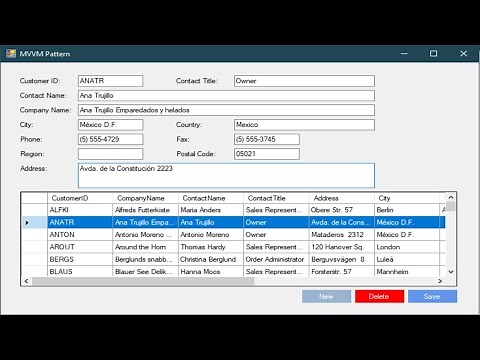This screenshot has width=480, height=360.
Task: Click into the Address multiline text box
Action: (x=226, y=175)
